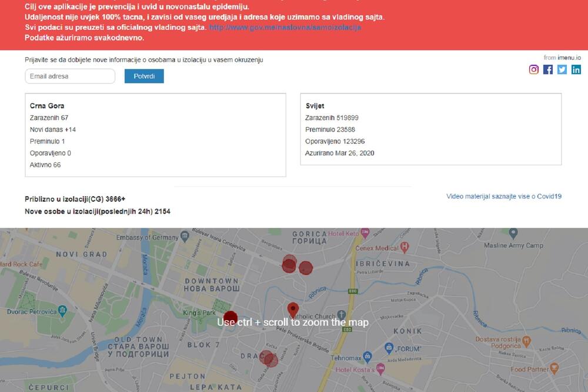Open the LinkedIn icon
588x392 pixels.
coord(576,69)
